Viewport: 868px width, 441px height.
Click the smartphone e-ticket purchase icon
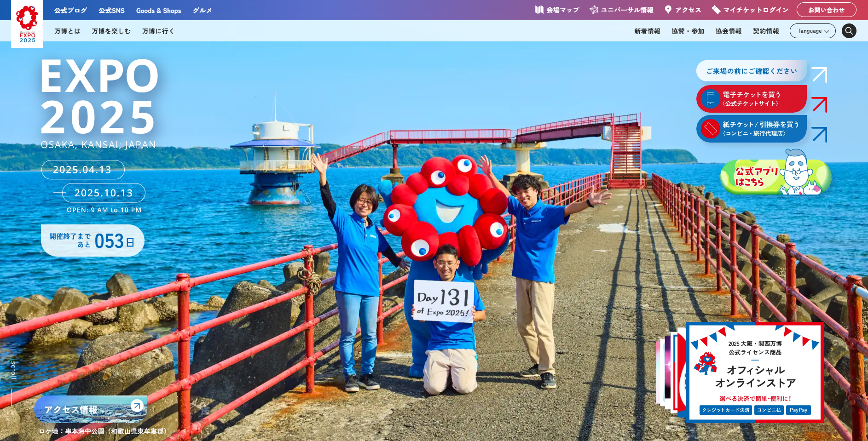(x=710, y=99)
